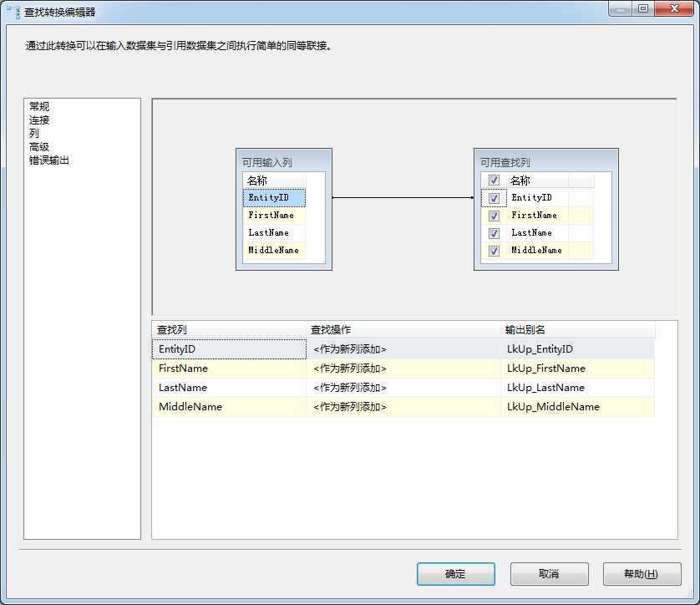Confirm with the 确定 button
The image size is (700, 605).
click(456, 574)
